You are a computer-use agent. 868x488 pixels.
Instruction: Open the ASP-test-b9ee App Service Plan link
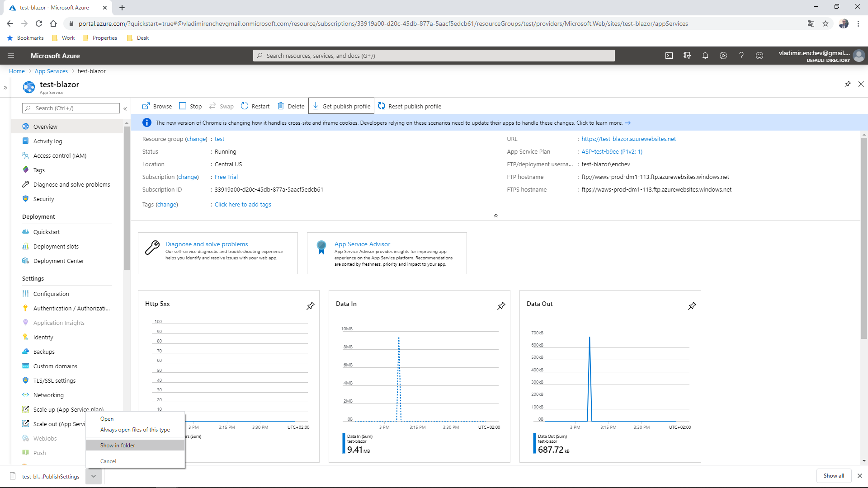coord(612,151)
